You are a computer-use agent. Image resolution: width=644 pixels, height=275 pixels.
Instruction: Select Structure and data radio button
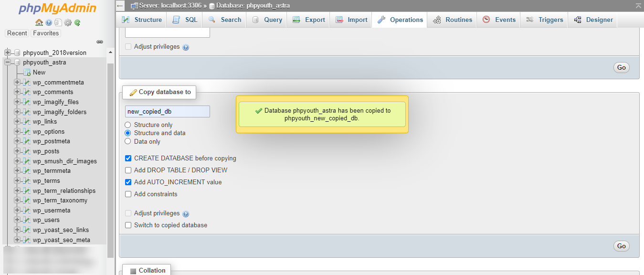coord(128,133)
